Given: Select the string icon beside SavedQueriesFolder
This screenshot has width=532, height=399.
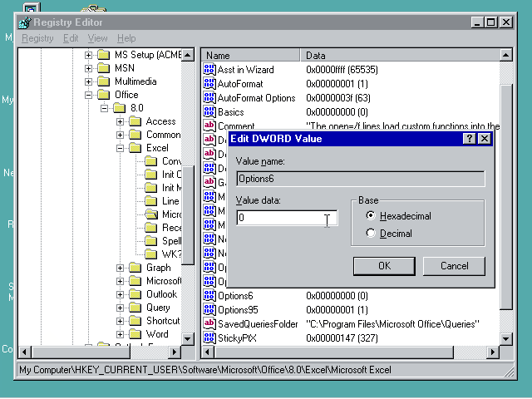Looking at the screenshot, I should coord(209,323).
